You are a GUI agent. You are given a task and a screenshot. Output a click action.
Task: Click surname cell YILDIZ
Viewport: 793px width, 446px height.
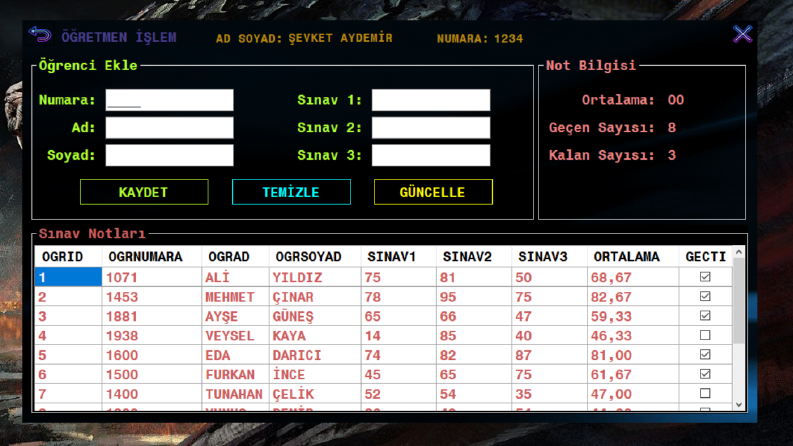(x=315, y=277)
